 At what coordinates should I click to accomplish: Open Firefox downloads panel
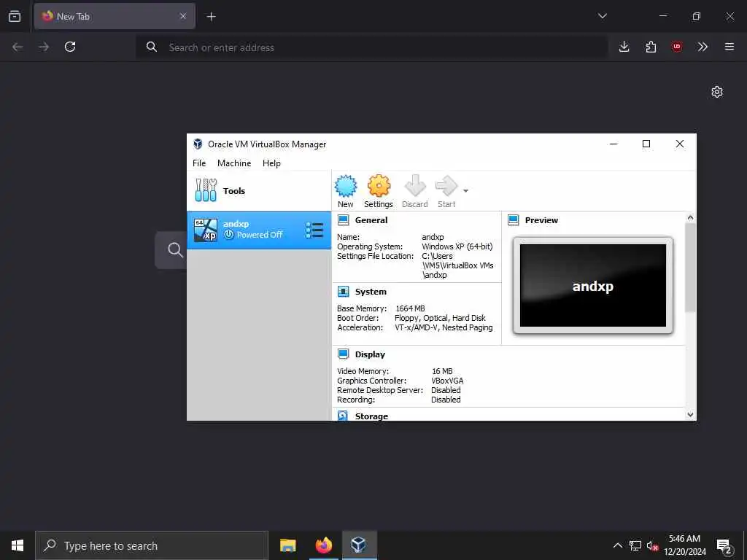(624, 47)
